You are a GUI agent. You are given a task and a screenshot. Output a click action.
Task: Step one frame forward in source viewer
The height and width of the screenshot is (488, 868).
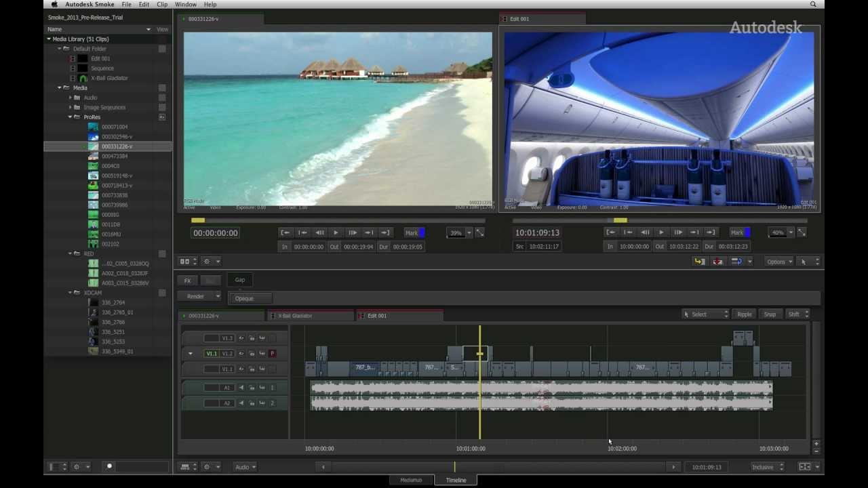[x=353, y=232]
